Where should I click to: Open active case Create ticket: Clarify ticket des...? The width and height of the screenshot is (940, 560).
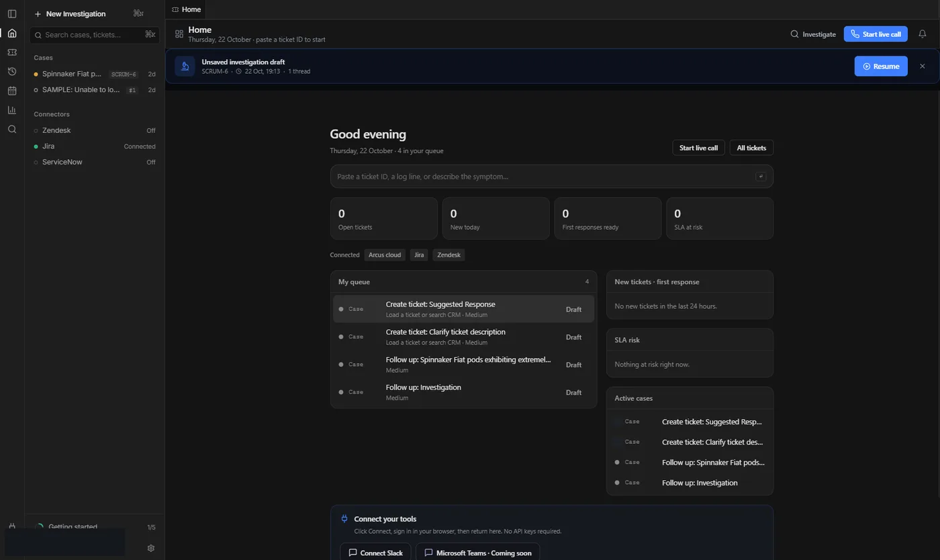[x=690, y=442]
